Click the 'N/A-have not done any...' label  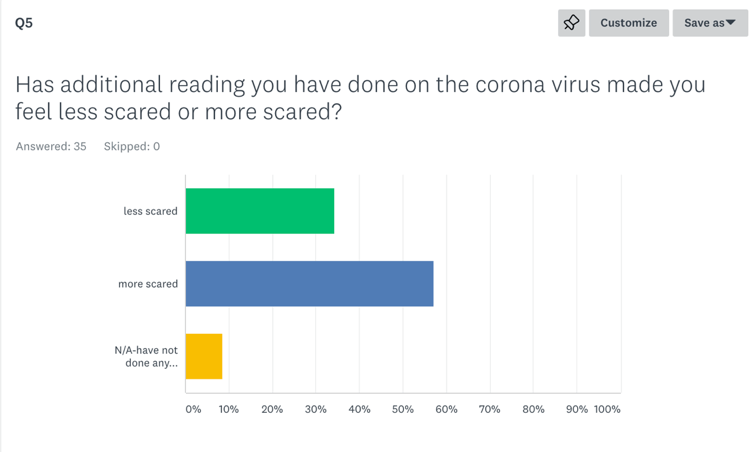pyautogui.click(x=146, y=356)
